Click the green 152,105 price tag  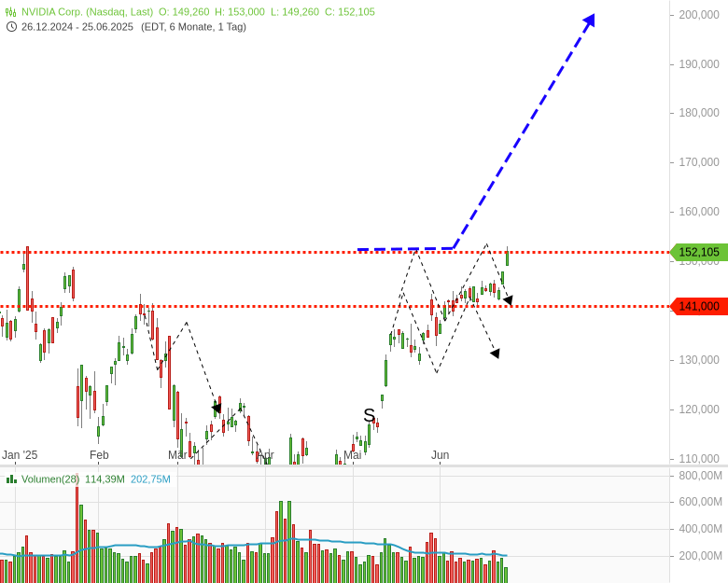(x=698, y=252)
